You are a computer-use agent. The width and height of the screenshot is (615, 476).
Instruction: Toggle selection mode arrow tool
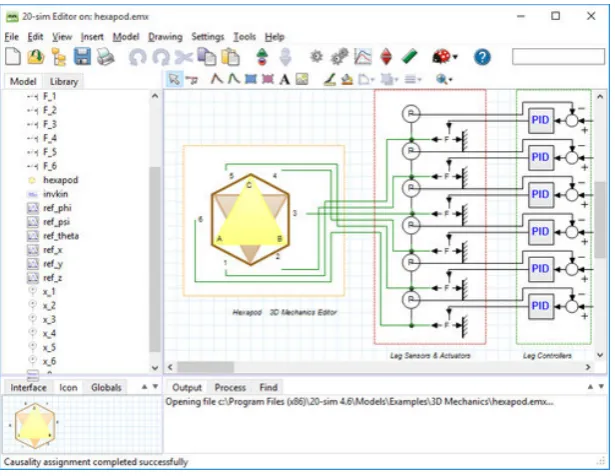coord(174,79)
